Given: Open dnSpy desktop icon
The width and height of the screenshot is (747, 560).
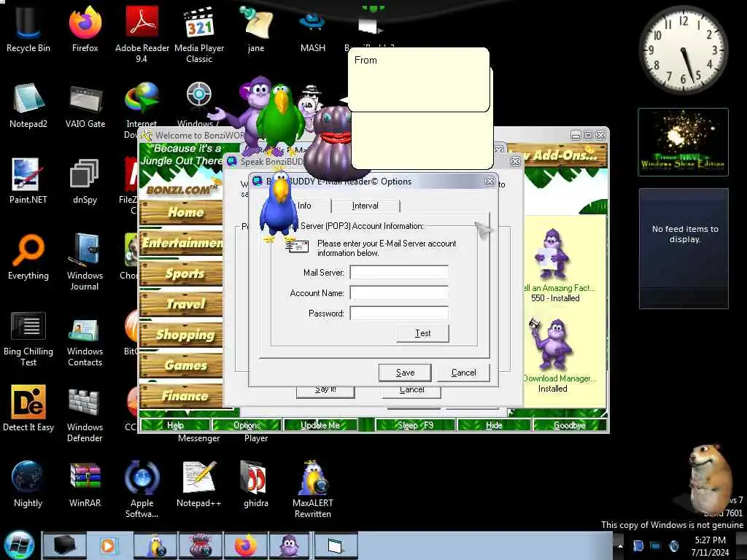Looking at the screenshot, I should 85,181.
